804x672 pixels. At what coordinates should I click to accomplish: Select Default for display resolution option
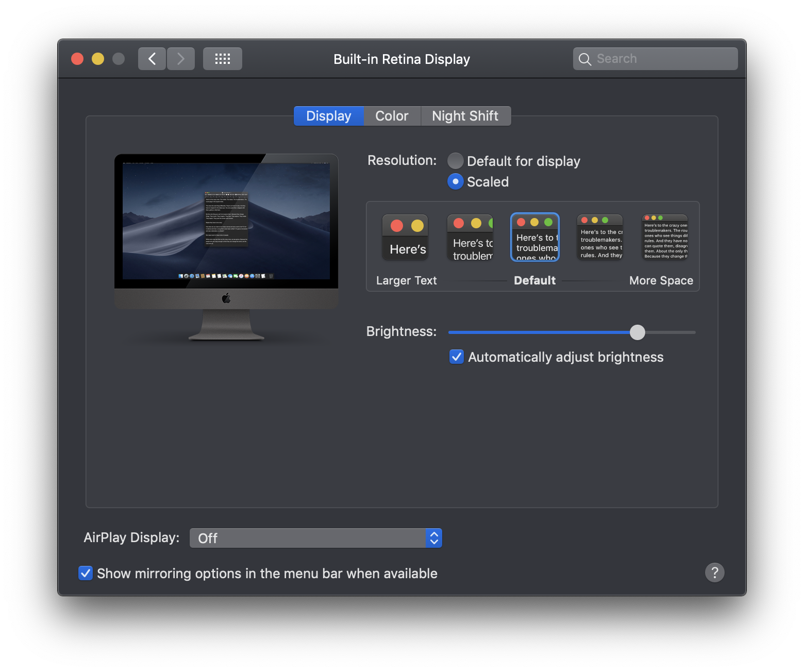pyautogui.click(x=455, y=161)
